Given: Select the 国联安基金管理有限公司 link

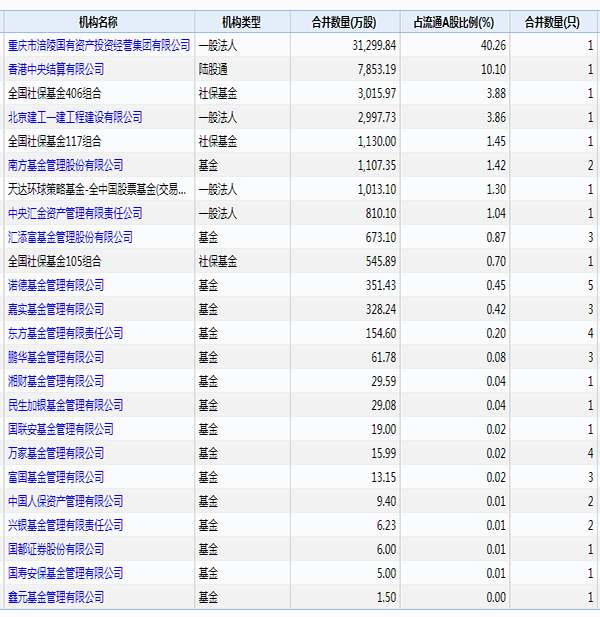Looking at the screenshot, I should (61, 429).
